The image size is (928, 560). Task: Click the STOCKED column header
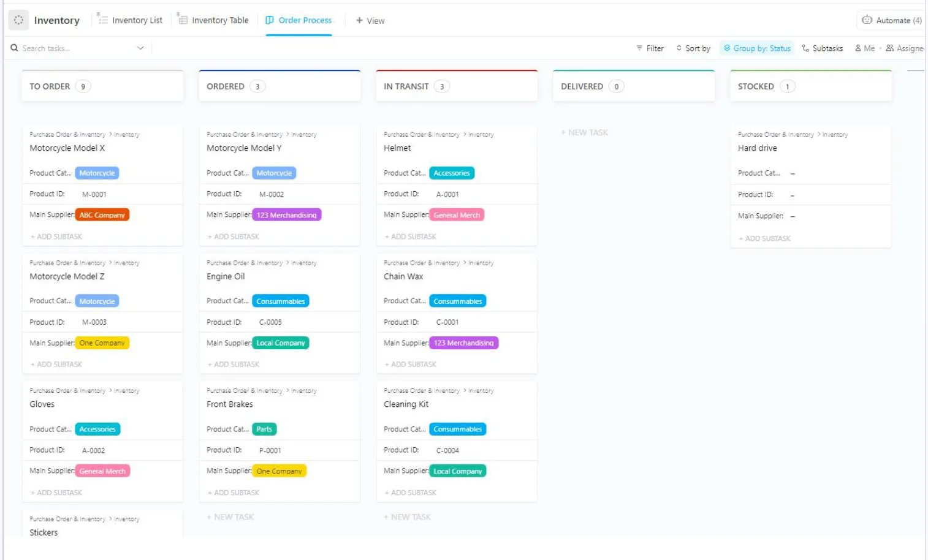pyautogui.click(x=811, y=86)
